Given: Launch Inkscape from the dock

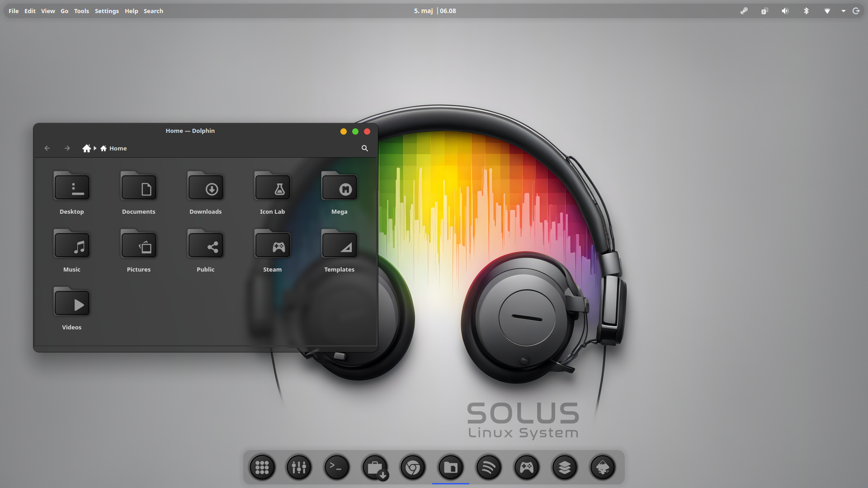Looking at the screenshot, I should pos(603,467).
